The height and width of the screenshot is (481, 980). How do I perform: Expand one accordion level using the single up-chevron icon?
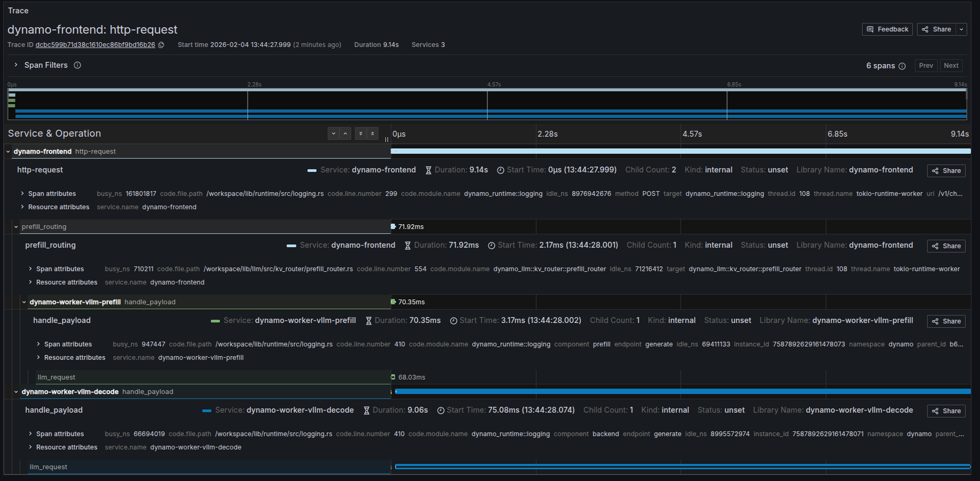(x=345, y=133)
